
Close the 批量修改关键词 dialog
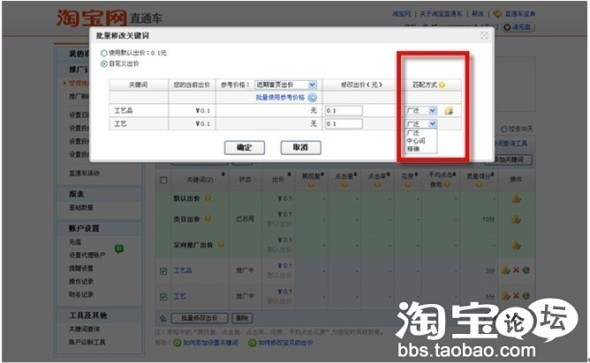click(x=484, y=36)
